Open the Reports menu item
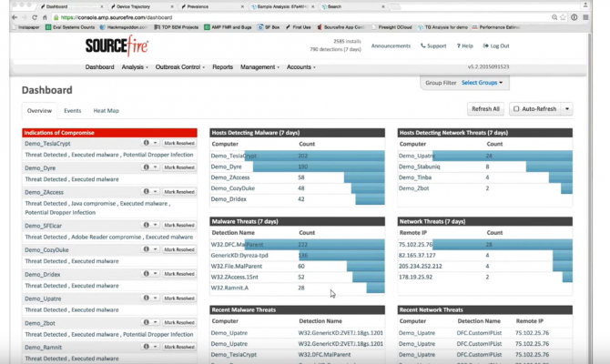This screenshot has width=610, height=364. click(x=222, y=67)
